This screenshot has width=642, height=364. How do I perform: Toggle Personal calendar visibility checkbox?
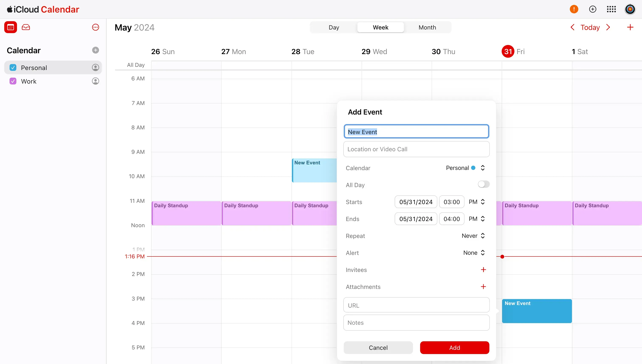[13, 67]
